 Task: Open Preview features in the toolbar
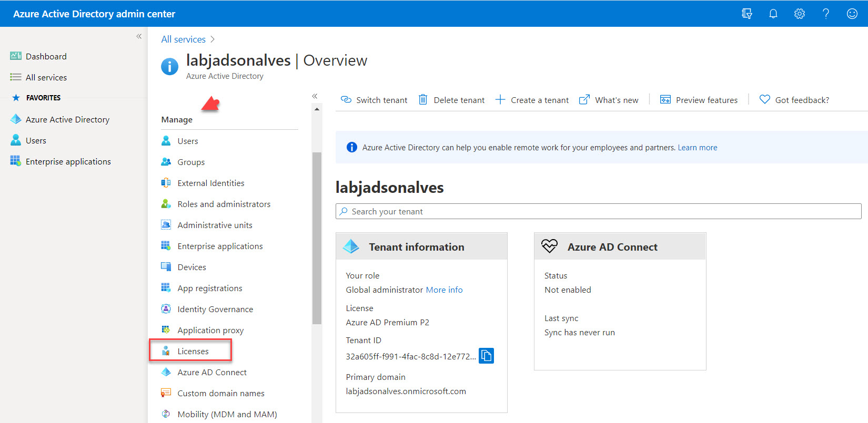699,100
